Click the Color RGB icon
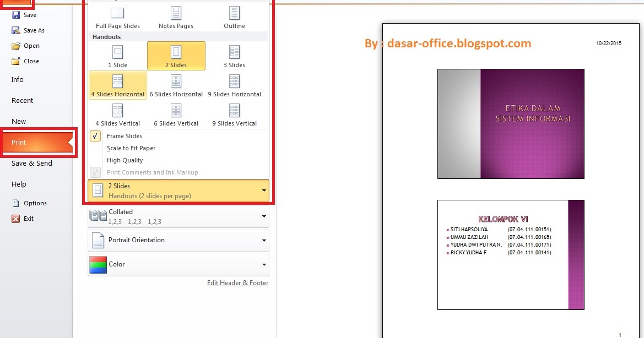 coord(98,265)
